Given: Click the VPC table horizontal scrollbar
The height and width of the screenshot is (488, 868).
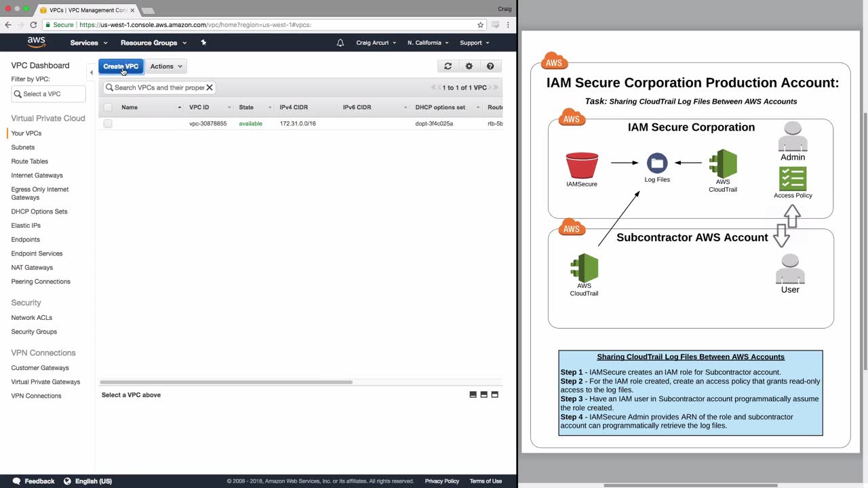Looking at the screenshot, I should 226,382.
